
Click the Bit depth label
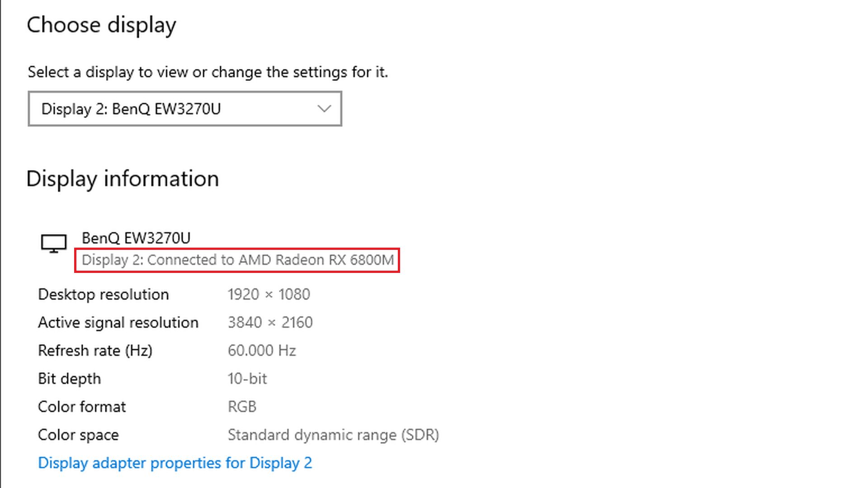[69, 379]
